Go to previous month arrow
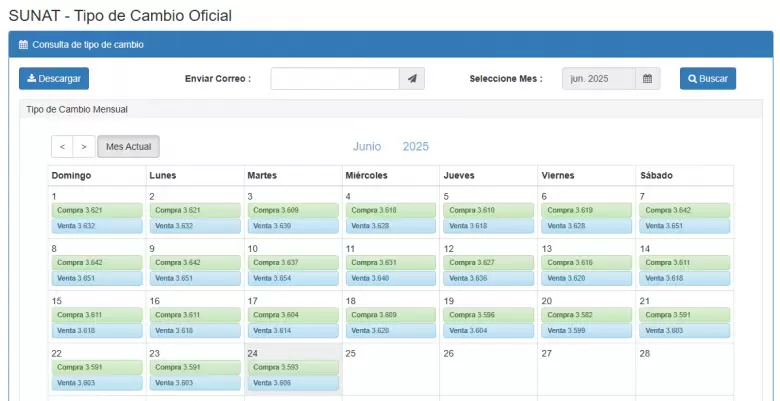 coord(62,147)
